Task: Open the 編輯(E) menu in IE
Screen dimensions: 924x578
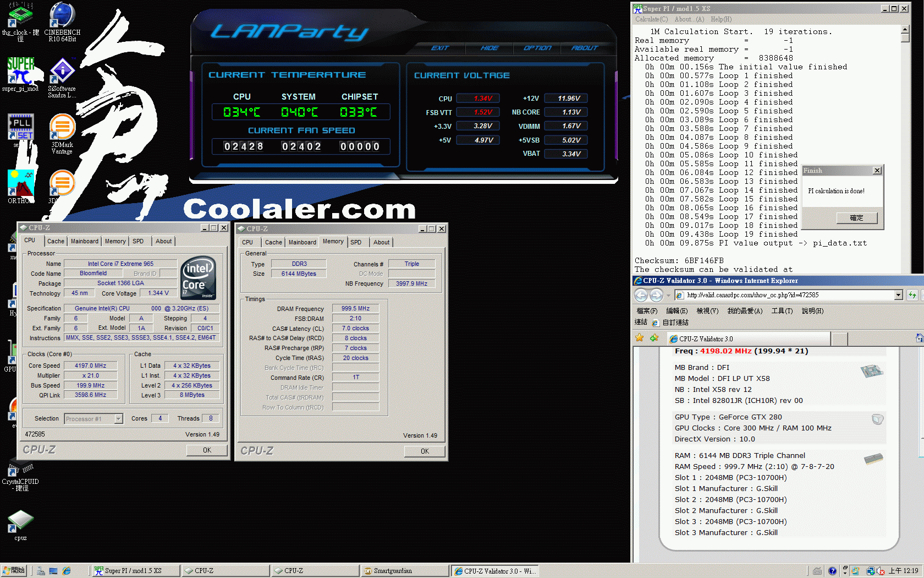Action: (x=676, y=311)
